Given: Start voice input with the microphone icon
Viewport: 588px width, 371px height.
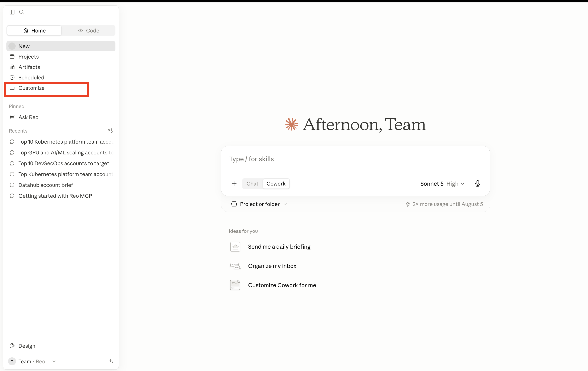Looking at the screenshot, I should tap(478, 184).
